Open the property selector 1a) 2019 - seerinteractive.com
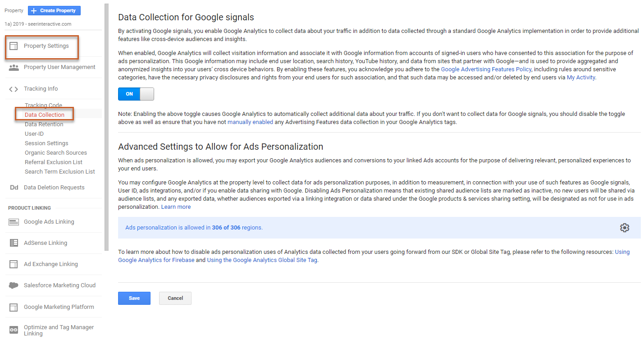The image size is (644, 340). (38, 24)
